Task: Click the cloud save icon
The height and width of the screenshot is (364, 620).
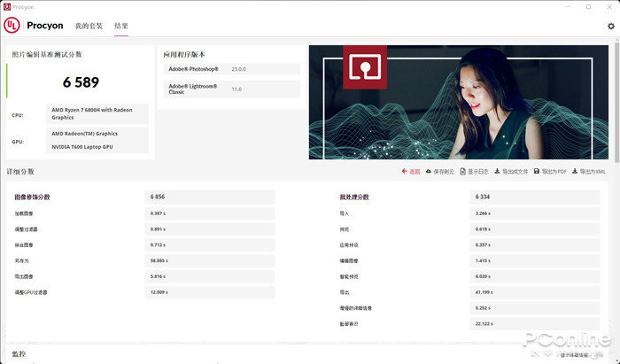Action: [429, 171]
